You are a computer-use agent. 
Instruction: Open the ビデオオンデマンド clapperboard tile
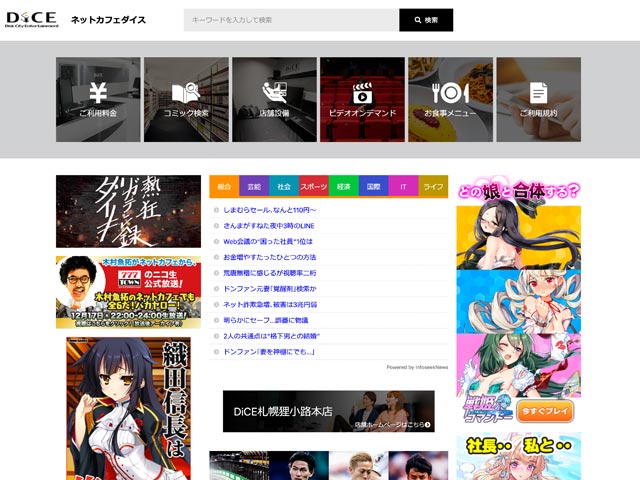click(x=362, y=99)
